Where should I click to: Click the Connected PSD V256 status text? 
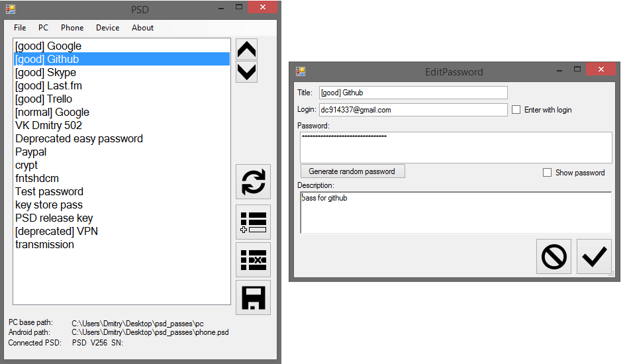tap(97, 343)
